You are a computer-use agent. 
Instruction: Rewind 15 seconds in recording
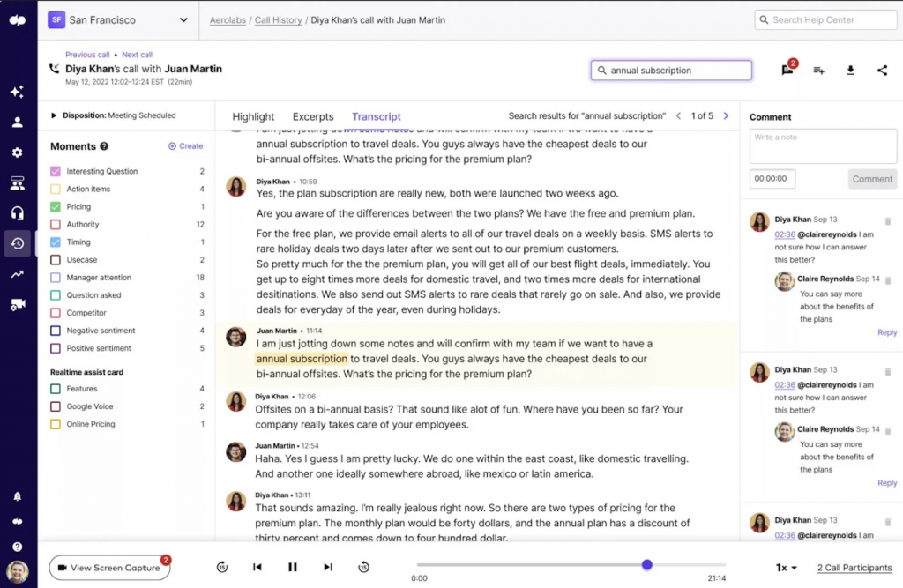click(222, 568)
